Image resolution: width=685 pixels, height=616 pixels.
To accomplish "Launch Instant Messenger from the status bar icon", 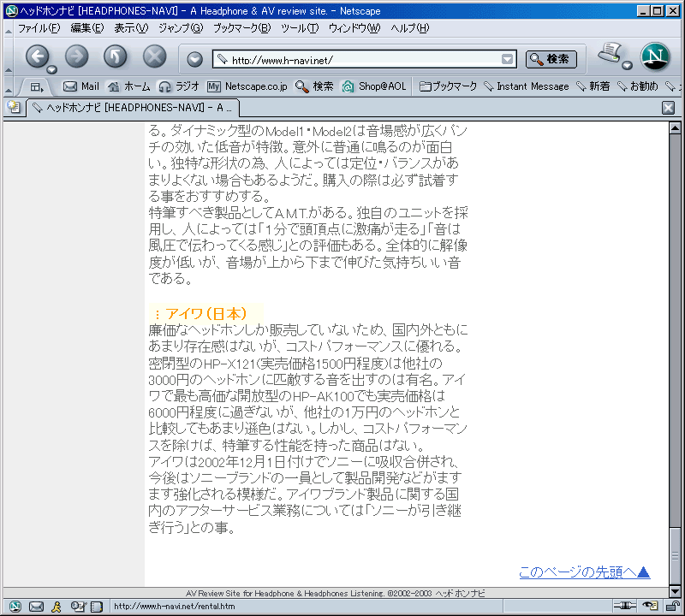I will 57,607.
